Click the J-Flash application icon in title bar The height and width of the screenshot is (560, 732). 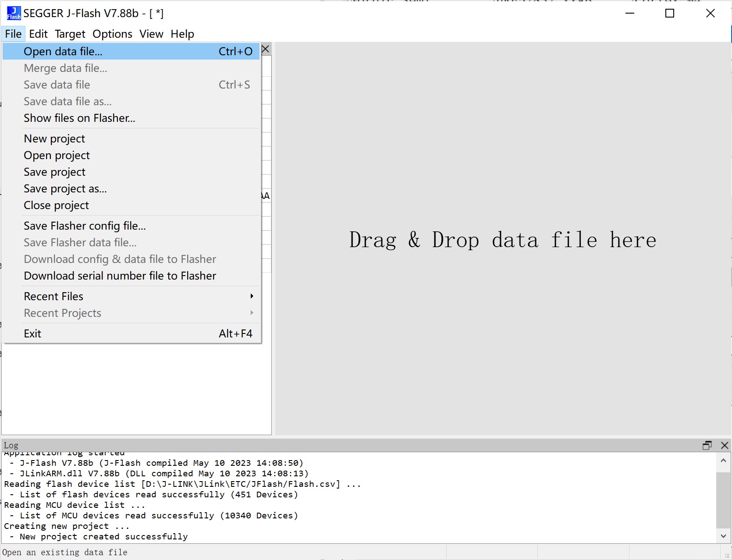[14, 13]
